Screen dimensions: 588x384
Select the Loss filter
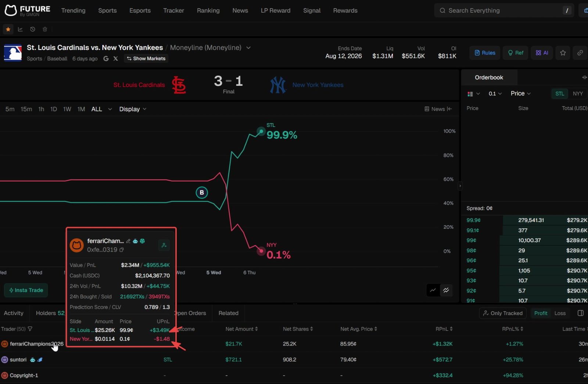pyautogui.click(x=560, y=313)
